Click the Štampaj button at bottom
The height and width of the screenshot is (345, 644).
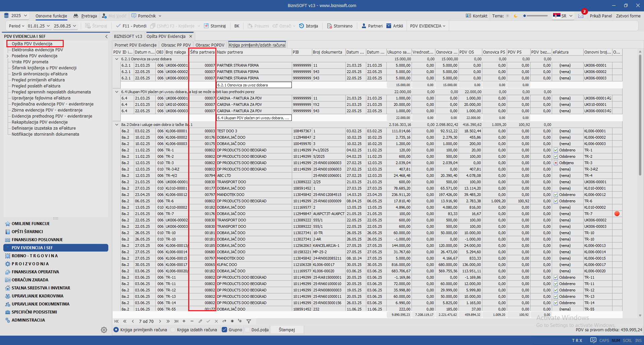click(x=287, y=330)
